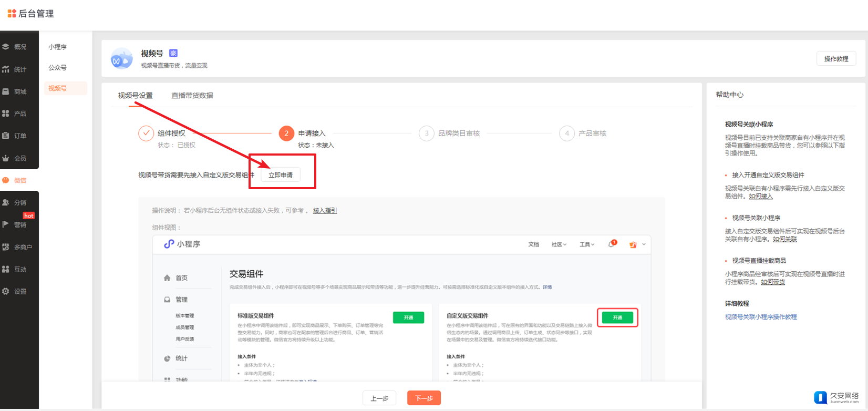Click the 状态：未接入 status text

tap(316, 145)
